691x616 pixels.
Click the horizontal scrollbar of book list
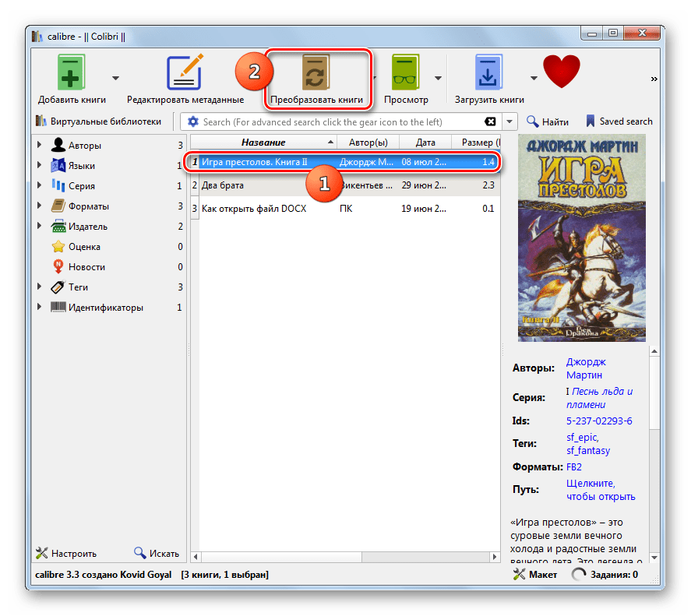click(x=345, y=557)
